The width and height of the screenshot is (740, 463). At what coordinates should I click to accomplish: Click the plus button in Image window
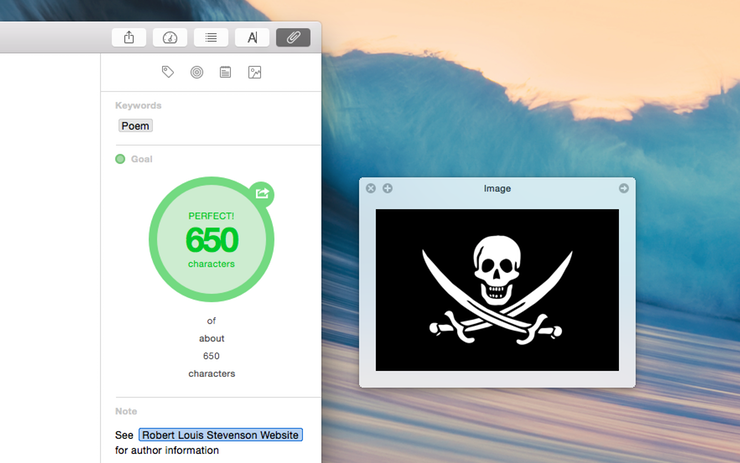(x=387, y=188)
